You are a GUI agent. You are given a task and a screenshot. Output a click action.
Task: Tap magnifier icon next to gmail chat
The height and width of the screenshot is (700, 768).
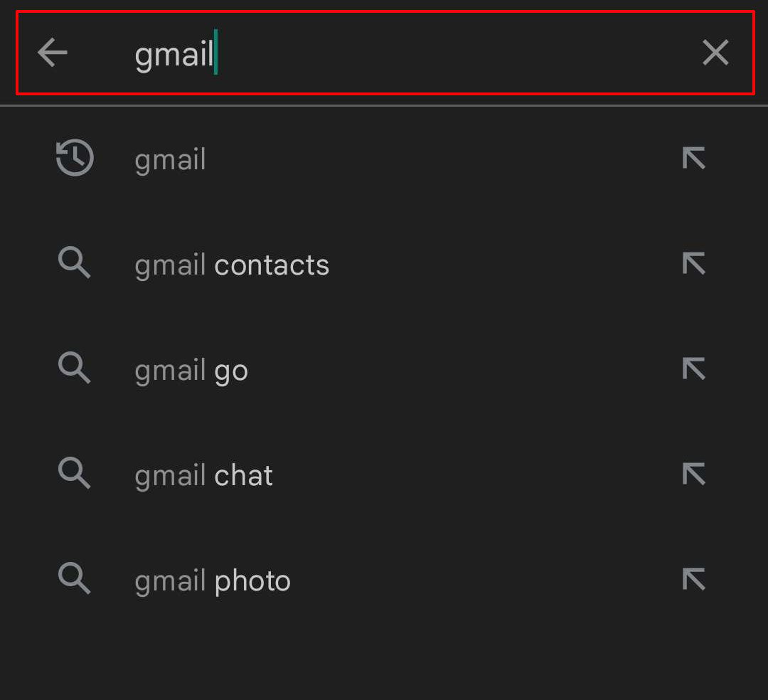(75, 473)
